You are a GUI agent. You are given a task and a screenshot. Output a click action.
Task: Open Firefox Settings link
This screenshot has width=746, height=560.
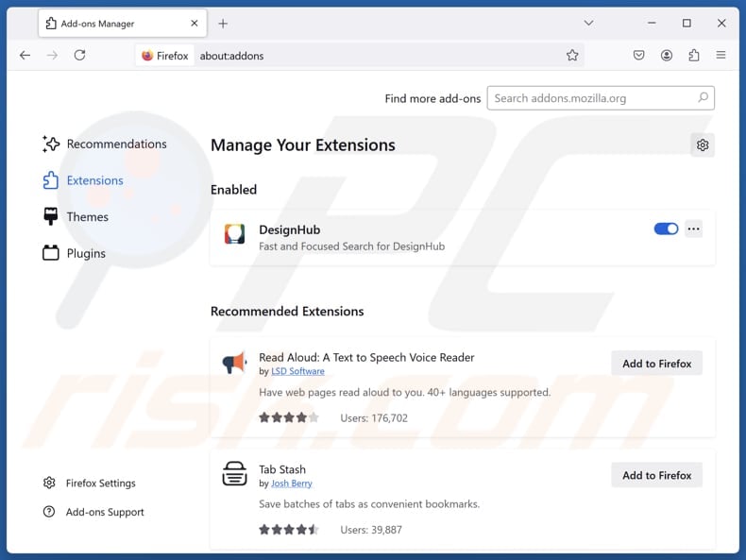point(89,483)
